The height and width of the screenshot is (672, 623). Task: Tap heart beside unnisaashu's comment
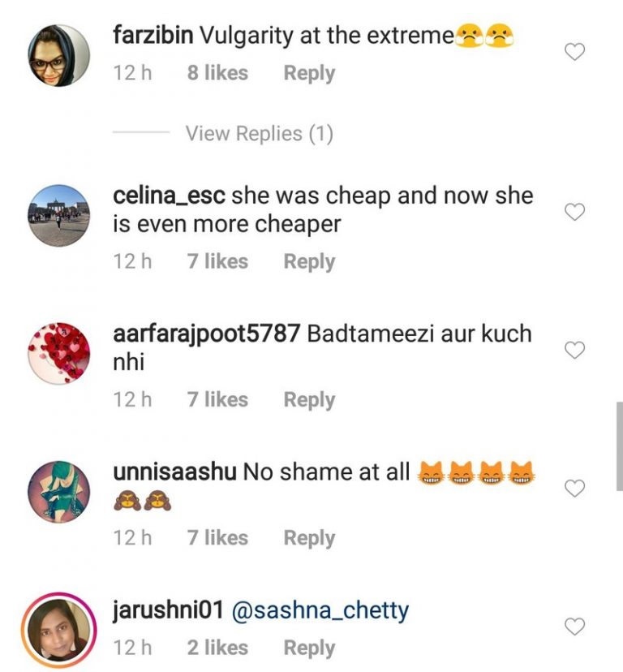click(x=574, y=489)
